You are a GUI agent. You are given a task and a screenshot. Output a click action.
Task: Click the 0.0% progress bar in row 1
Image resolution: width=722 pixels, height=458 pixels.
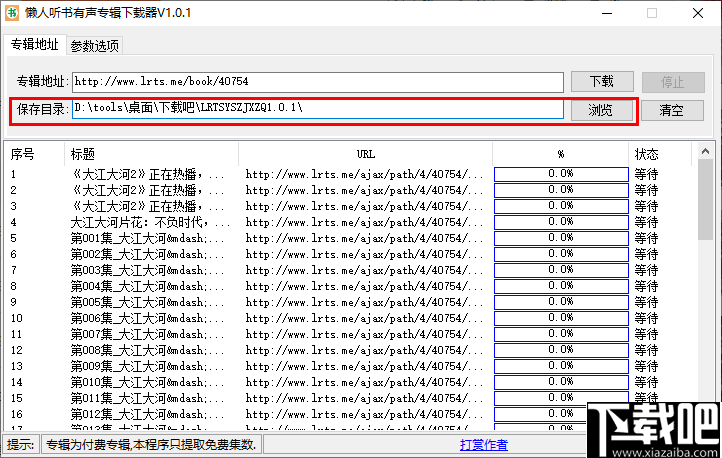pyautogui.click(x=561, y=174)
